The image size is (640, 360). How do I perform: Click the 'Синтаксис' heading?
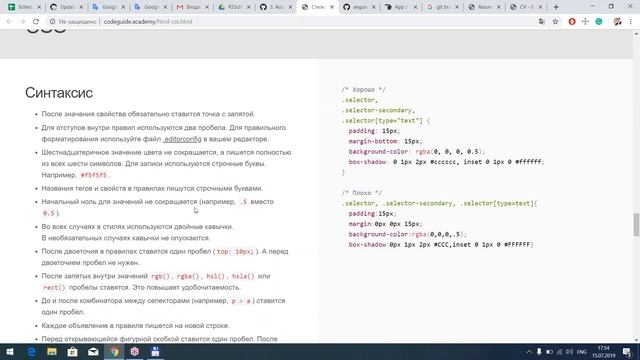point(59,93)
